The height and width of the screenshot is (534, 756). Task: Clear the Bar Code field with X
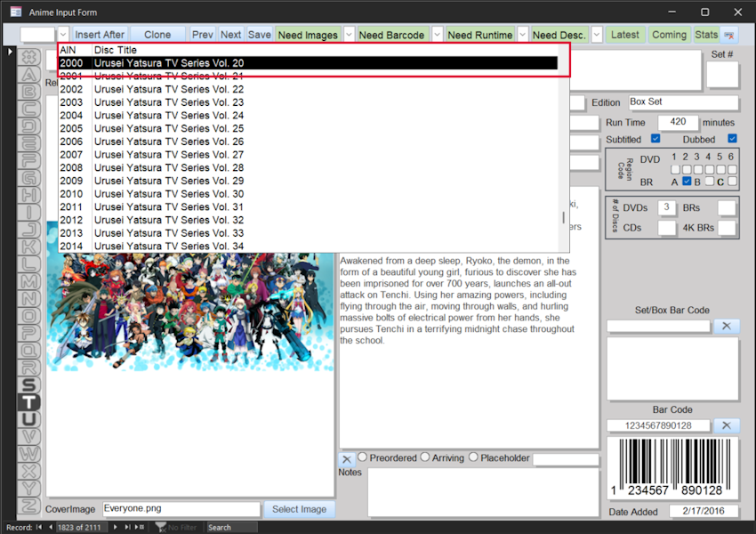[x=726, y=425]
